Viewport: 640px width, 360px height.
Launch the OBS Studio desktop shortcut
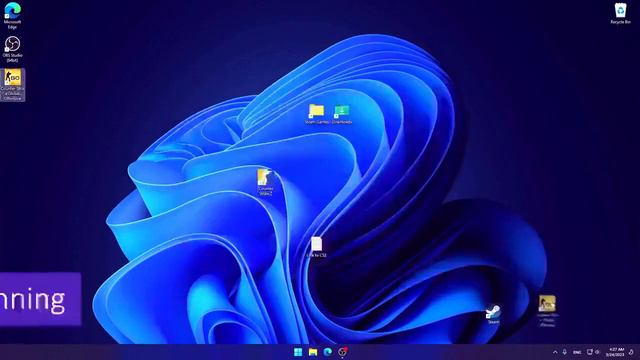pyautogui.click(x=12, y=49)
